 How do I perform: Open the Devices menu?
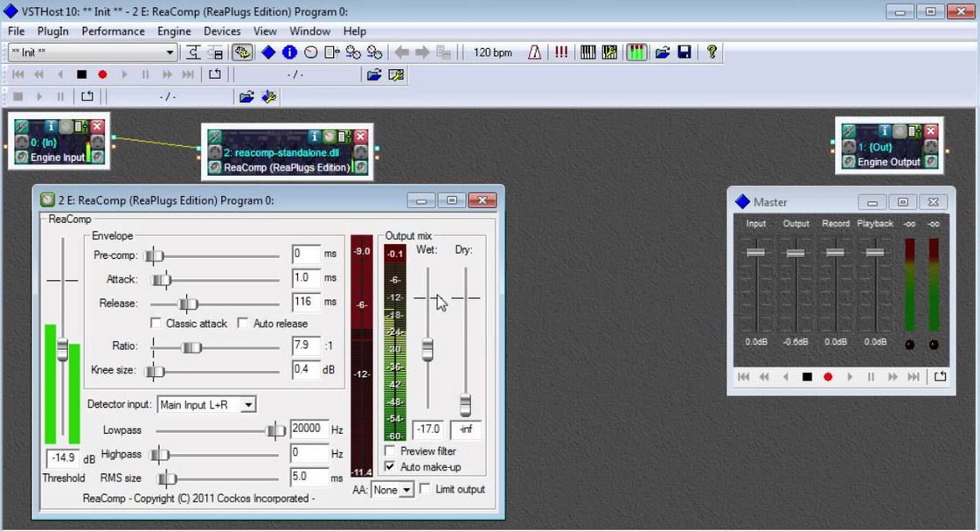click(222, 31)
